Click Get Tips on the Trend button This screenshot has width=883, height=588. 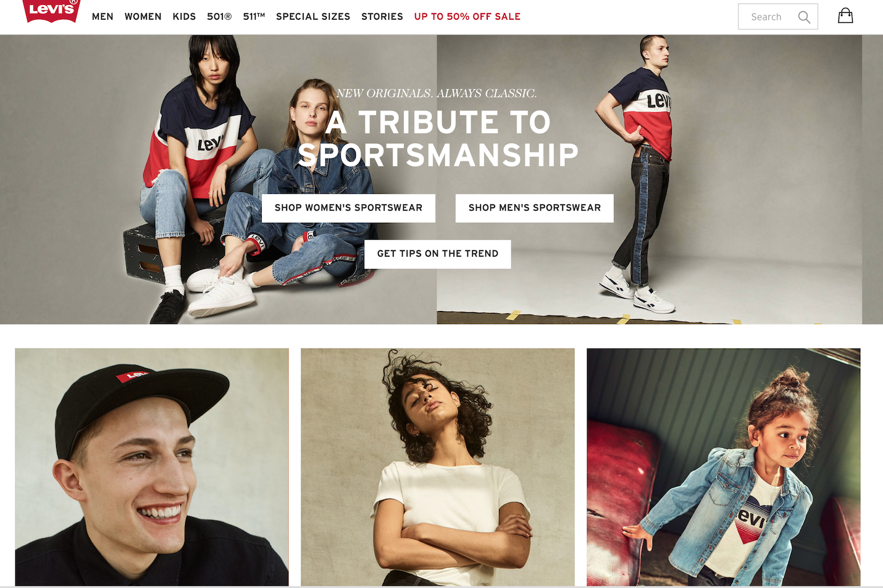point(438,254)
